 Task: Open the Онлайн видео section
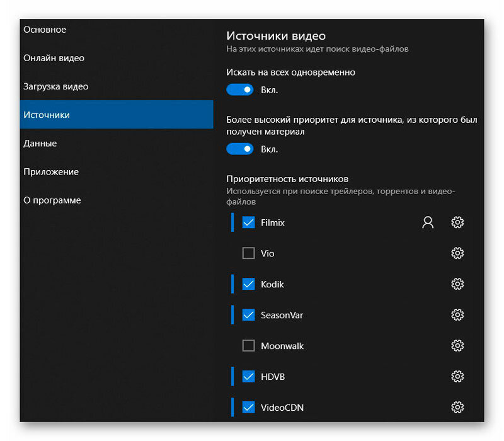click(50, 58)
